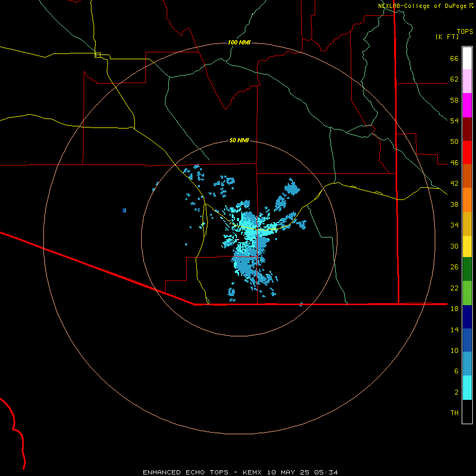Click the light green 22 K FT swatch

[467, 293]
